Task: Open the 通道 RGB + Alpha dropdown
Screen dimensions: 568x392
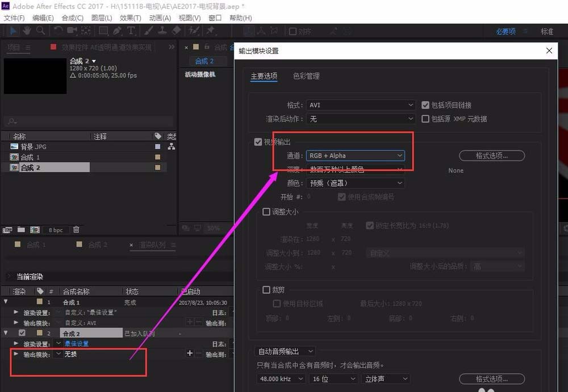Action: tap(356, 155)
